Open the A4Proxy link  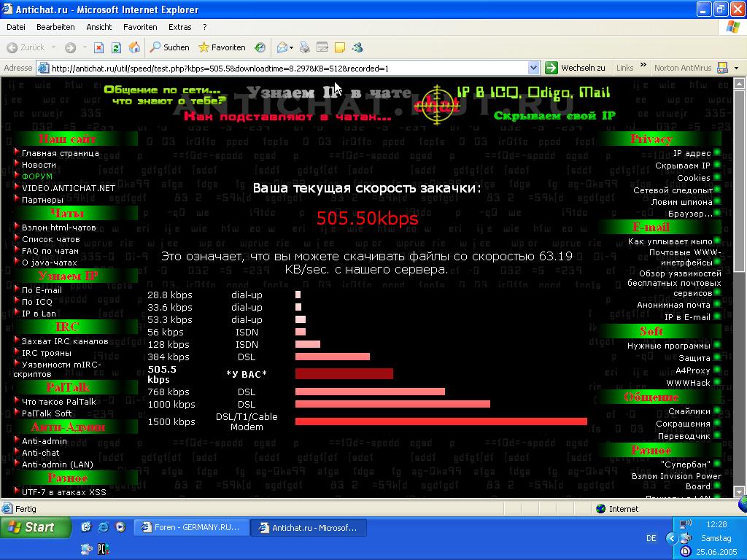click(693, 370)
